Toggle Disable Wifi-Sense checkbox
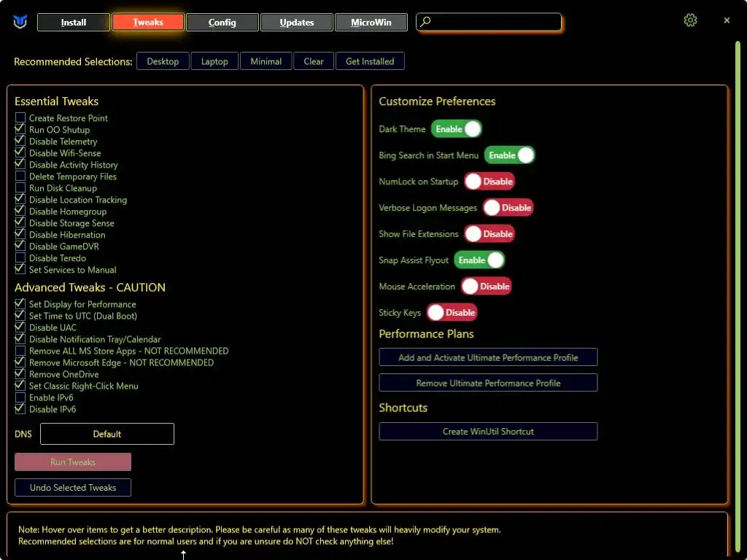Viewport: 747px width, 560px height. point(20,153)
